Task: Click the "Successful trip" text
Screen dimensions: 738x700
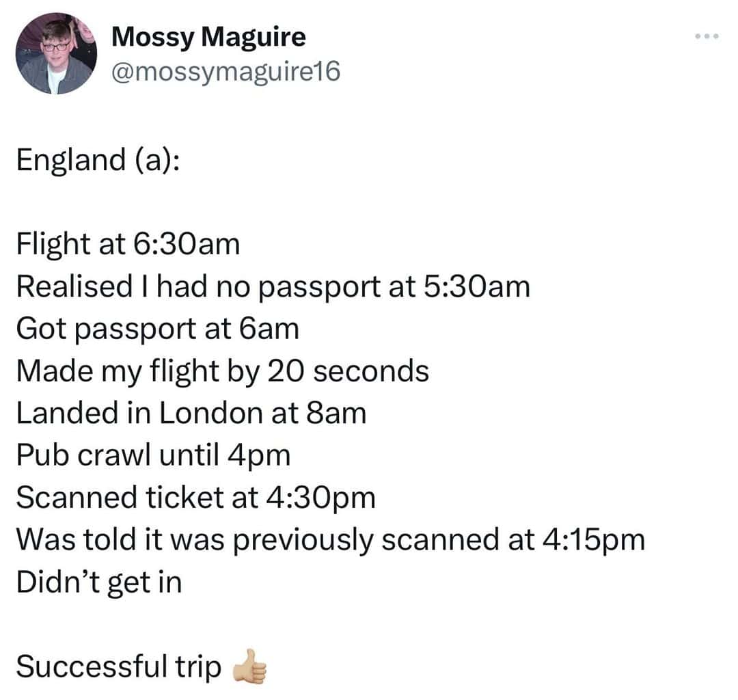Action: [118, 667]
